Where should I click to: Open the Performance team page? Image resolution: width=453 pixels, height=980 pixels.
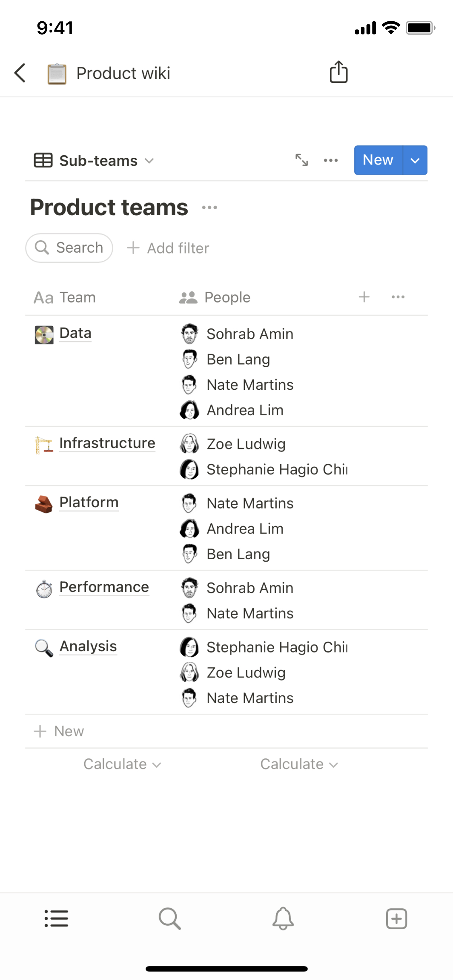[x=104, y=587]
